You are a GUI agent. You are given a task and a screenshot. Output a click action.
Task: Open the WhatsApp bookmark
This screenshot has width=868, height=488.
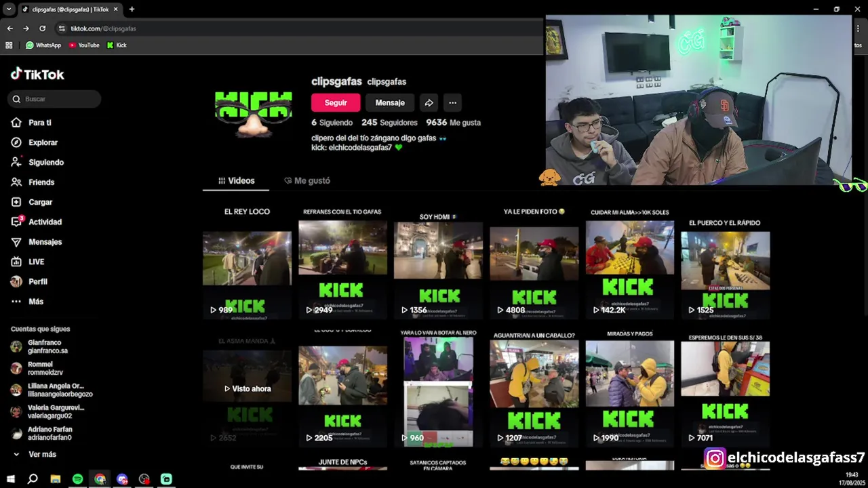tap(43, 45)
